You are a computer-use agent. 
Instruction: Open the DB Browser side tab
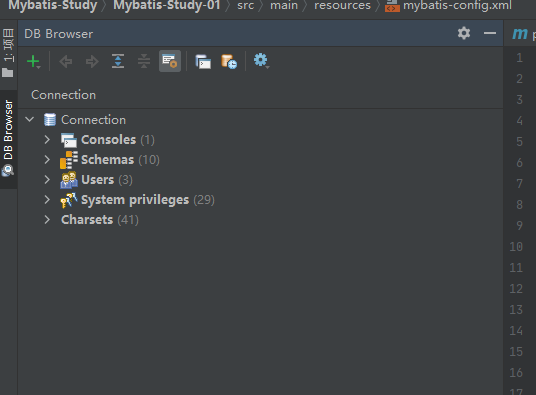[x=8, y=139]
